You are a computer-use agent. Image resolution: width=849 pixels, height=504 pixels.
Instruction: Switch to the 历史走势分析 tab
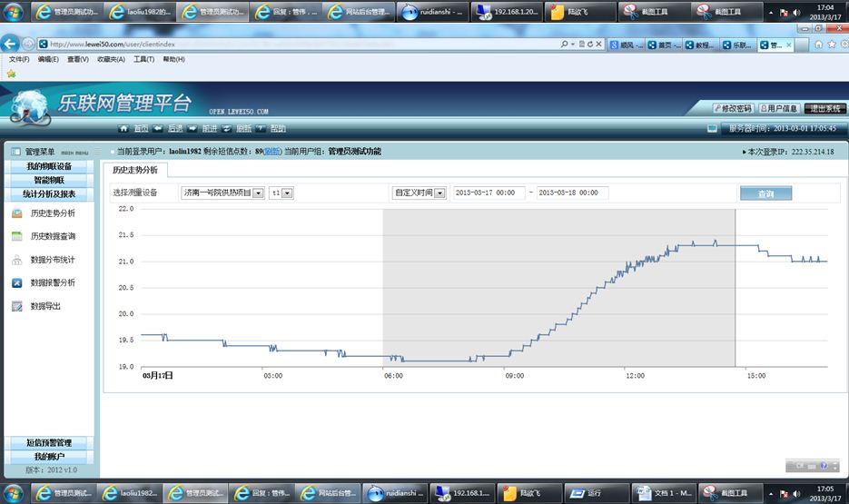134,170
